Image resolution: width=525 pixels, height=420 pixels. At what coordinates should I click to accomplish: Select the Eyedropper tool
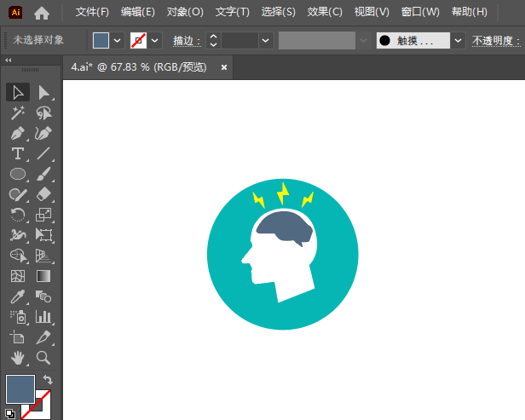click(x=18, y=296)
